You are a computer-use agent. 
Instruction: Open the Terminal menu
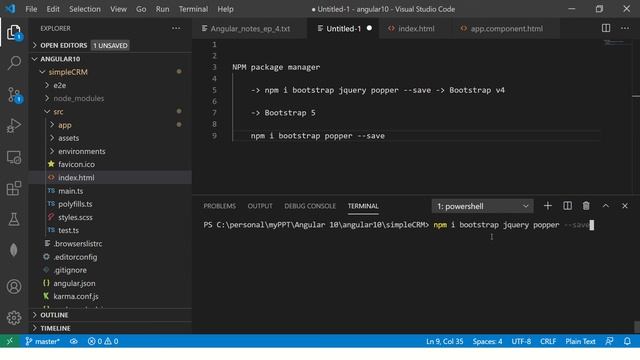(x=193, y=9)
